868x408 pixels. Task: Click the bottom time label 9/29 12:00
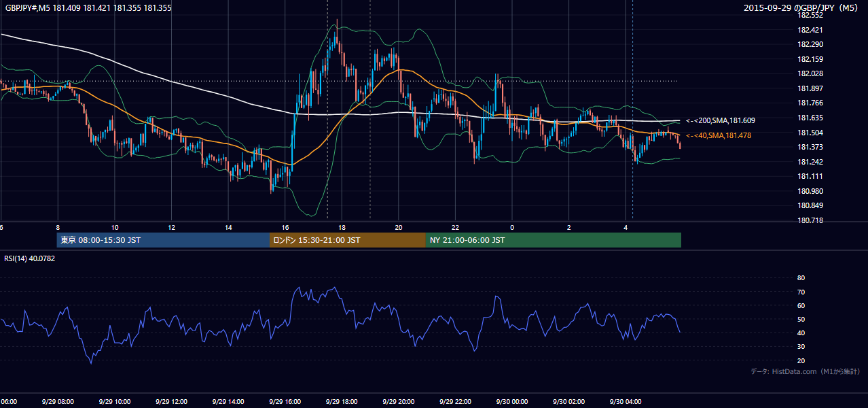pyautogui.click(x=172, y=402)
